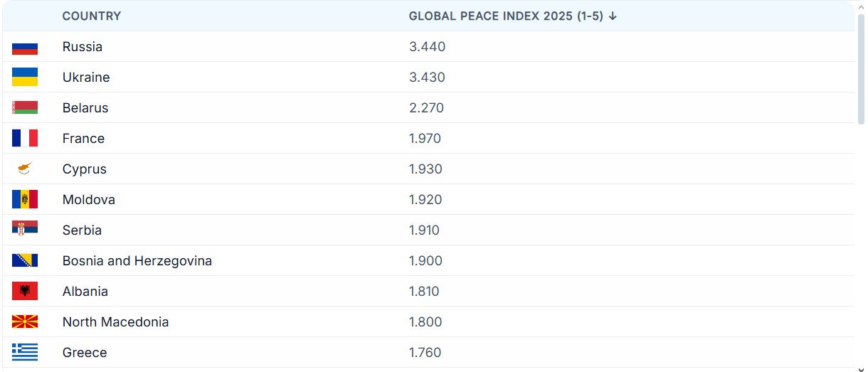
Task: Click the Albania flag icon
Action: (x=25, y=292)
